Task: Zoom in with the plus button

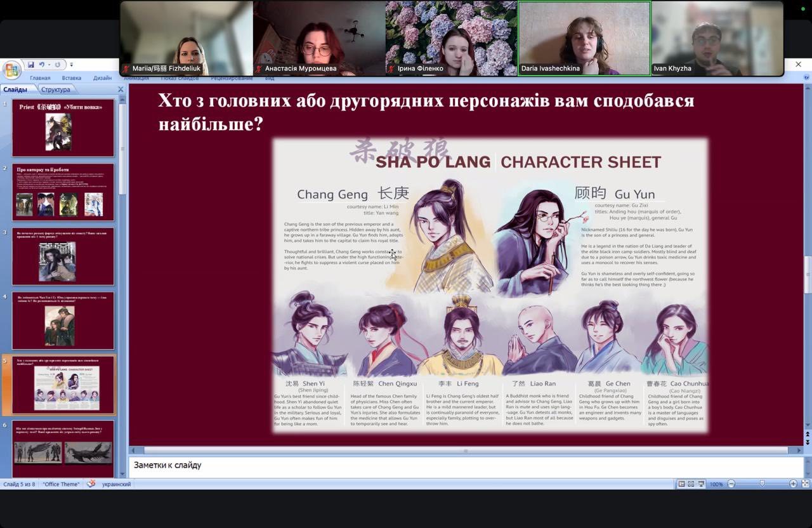Action: click(x=793, y=484)
